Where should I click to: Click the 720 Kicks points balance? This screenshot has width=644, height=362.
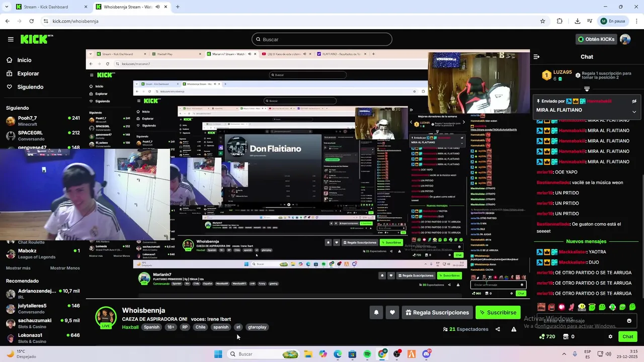(547, 337)
